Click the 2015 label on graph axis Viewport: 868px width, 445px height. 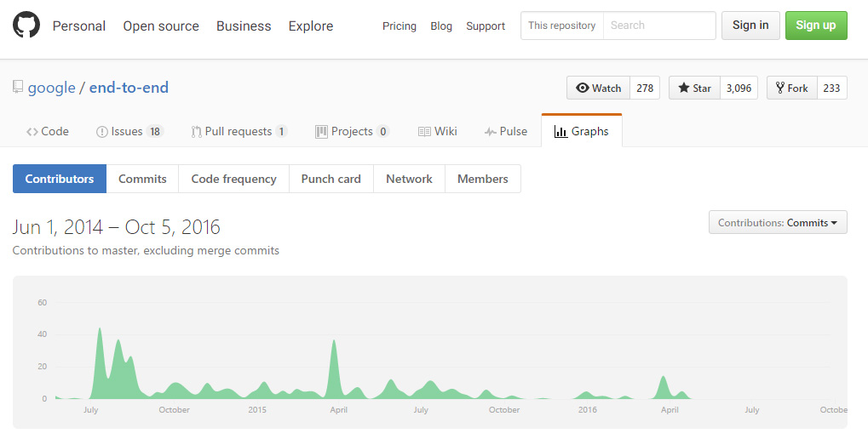click(x=257, y=409)
